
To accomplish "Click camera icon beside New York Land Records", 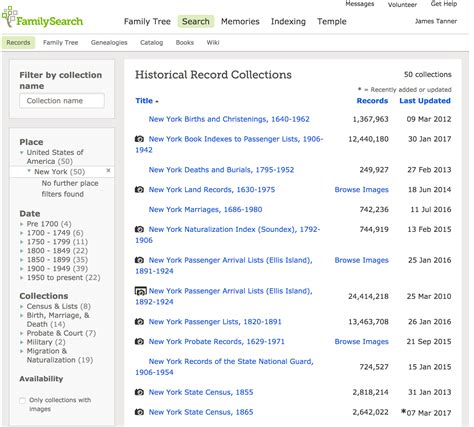I will click(139, 190).
